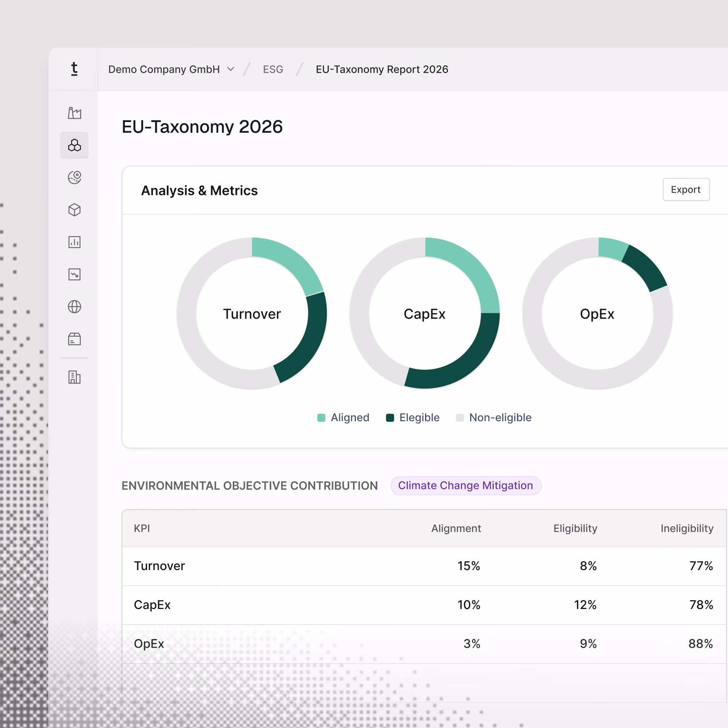Image resolution: width=728 pixels, height=728 pixels.
Task: Click the CapEx donut chart
Action: tap(425, 313)
